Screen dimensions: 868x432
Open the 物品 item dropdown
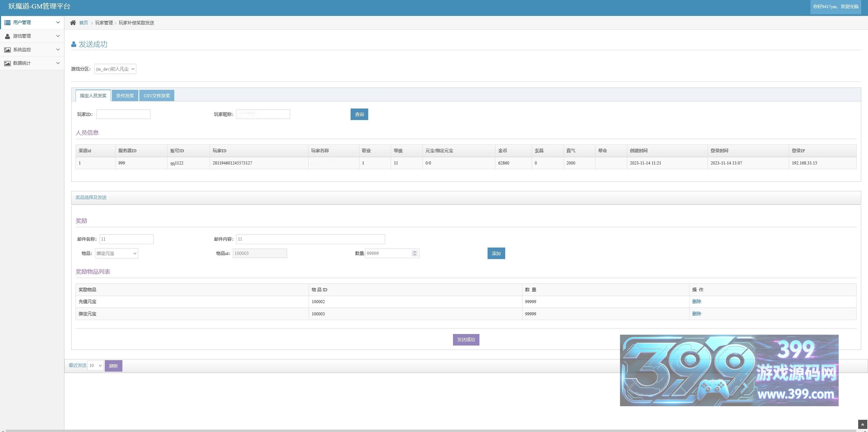click(x=116, y=253)
